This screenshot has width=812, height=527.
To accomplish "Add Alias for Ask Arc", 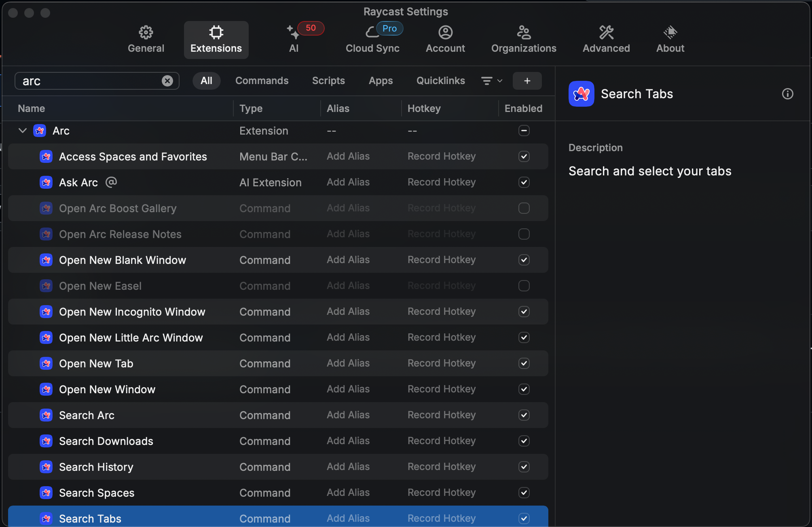I will pos(348,182).
